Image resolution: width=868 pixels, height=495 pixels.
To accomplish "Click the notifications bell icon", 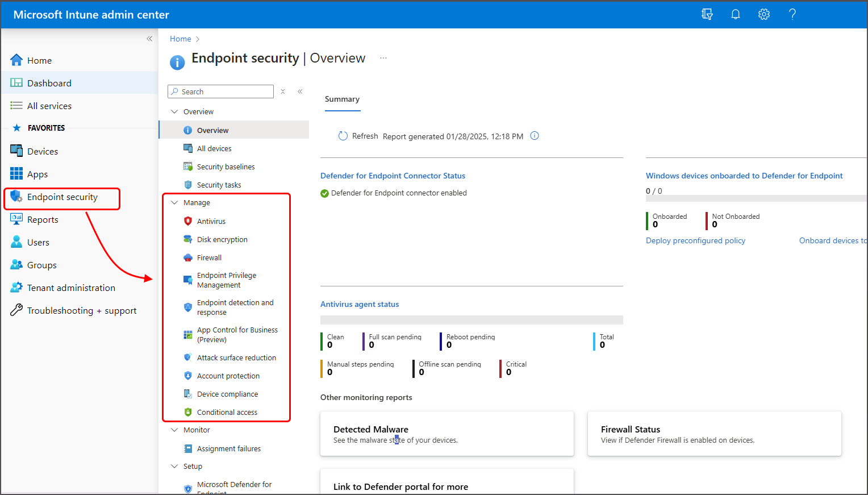I will tap(735, 14).
